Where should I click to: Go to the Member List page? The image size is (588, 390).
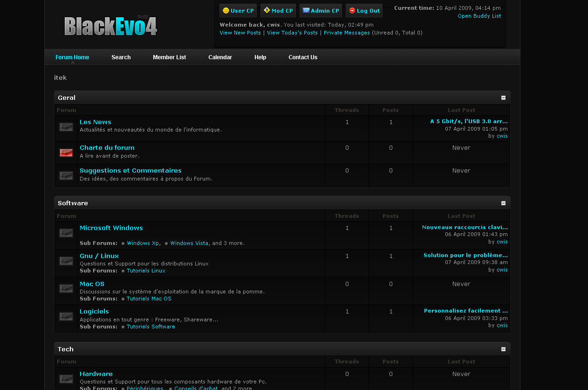(169, 57)
